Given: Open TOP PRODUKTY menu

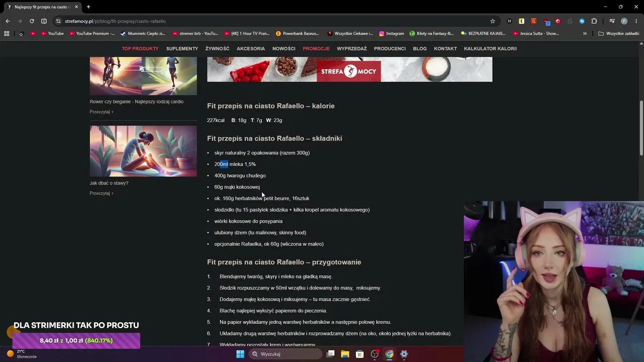Looking at the screenshot, I should pyautogui.click(x=140, y=49).
